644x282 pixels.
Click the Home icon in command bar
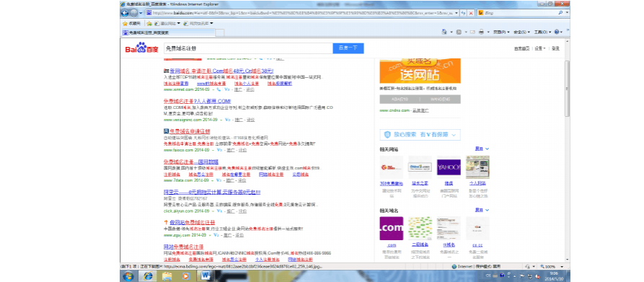pos(444,32)
